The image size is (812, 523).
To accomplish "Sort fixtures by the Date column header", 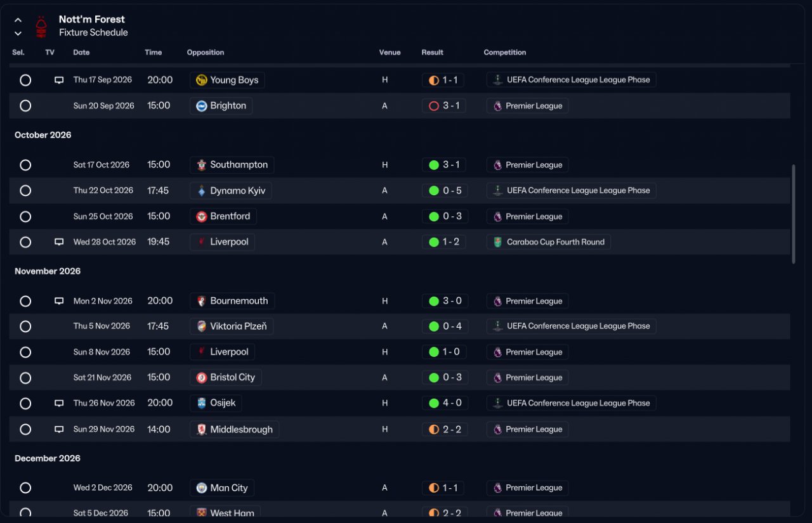I will pos(81,53).
